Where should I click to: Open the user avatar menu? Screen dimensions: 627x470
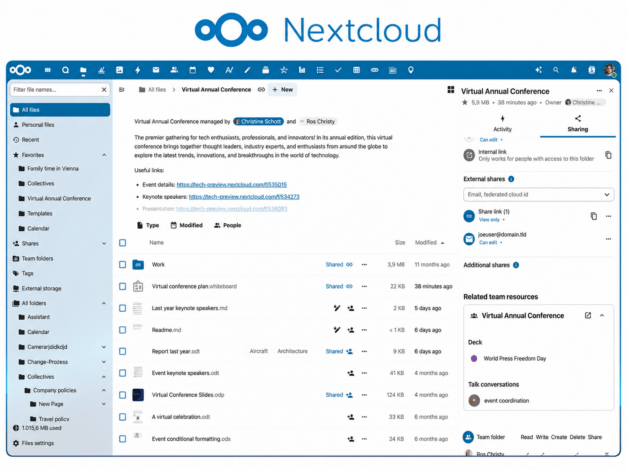click(610, 70)
